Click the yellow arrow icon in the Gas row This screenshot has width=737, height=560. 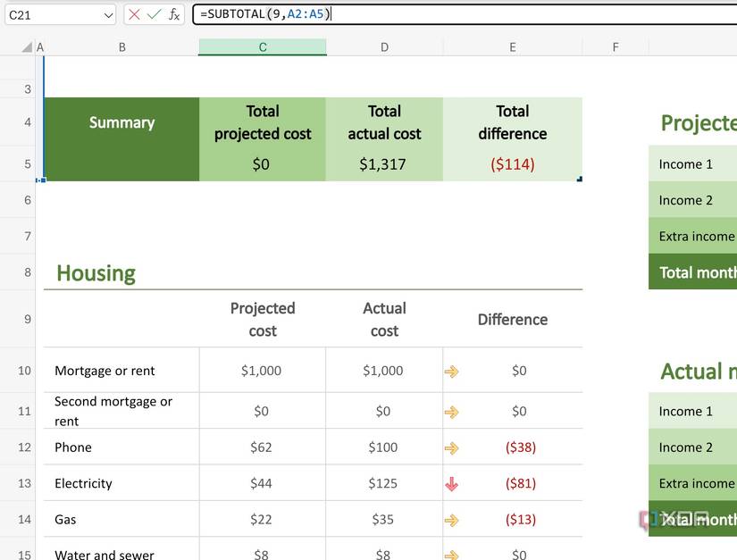click(x=451, y=520)
